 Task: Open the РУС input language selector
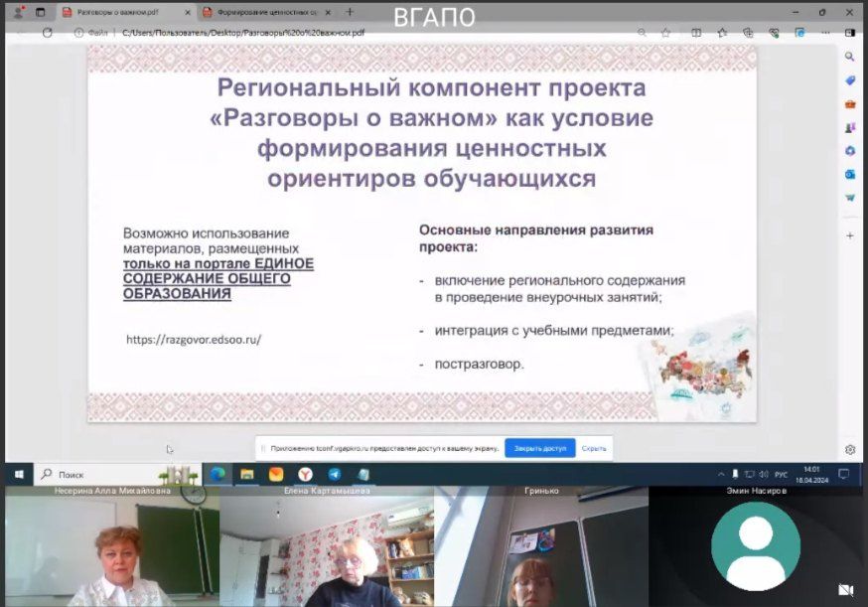781,474
